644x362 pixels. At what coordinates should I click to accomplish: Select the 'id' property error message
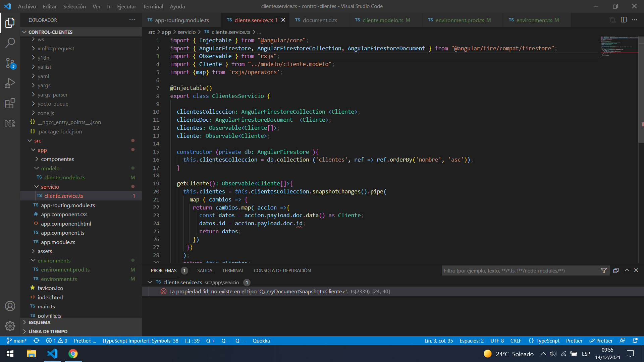tap(393, 291)
